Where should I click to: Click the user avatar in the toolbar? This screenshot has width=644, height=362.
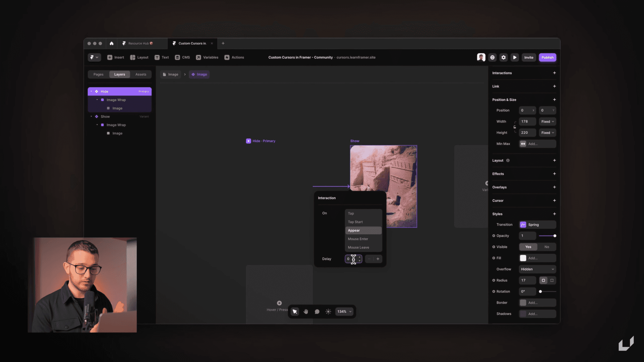tap(481, 57)
